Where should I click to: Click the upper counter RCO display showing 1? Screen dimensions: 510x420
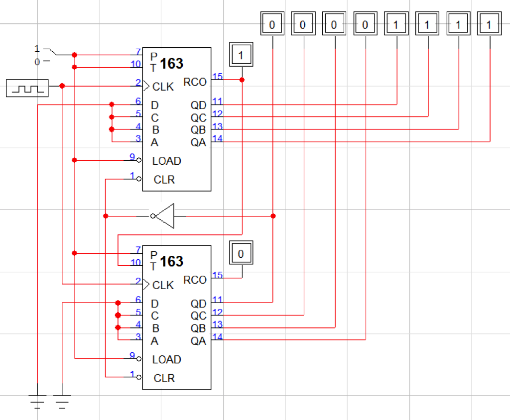(241, 54)
